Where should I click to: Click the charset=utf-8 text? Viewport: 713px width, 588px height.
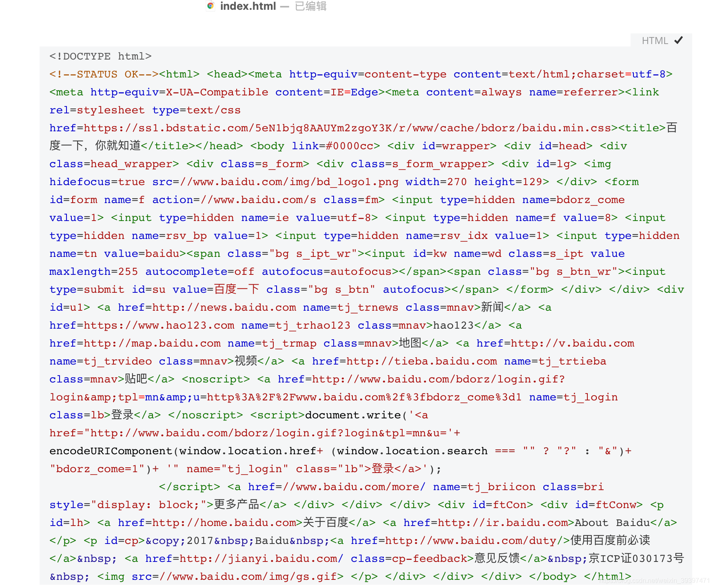pyautogui.click(x=621, y=74)
